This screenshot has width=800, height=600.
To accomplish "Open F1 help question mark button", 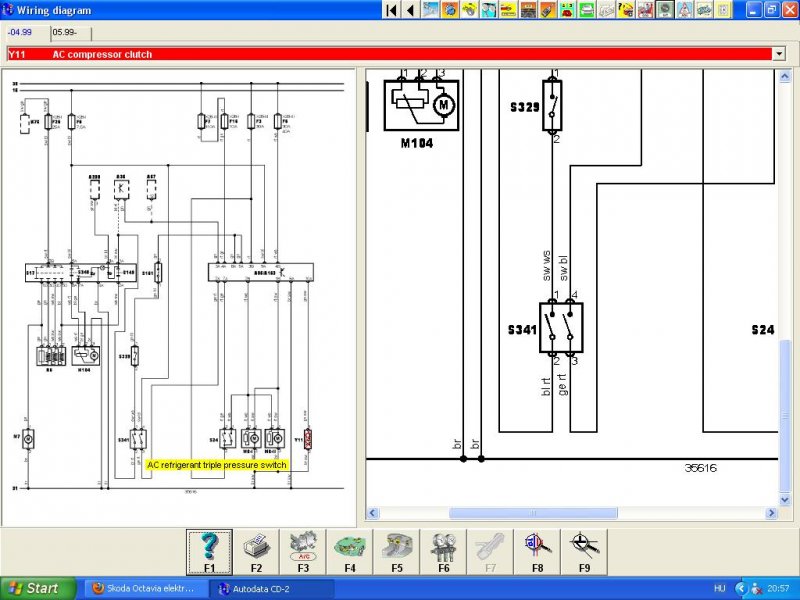I will [x=209, y=553].
